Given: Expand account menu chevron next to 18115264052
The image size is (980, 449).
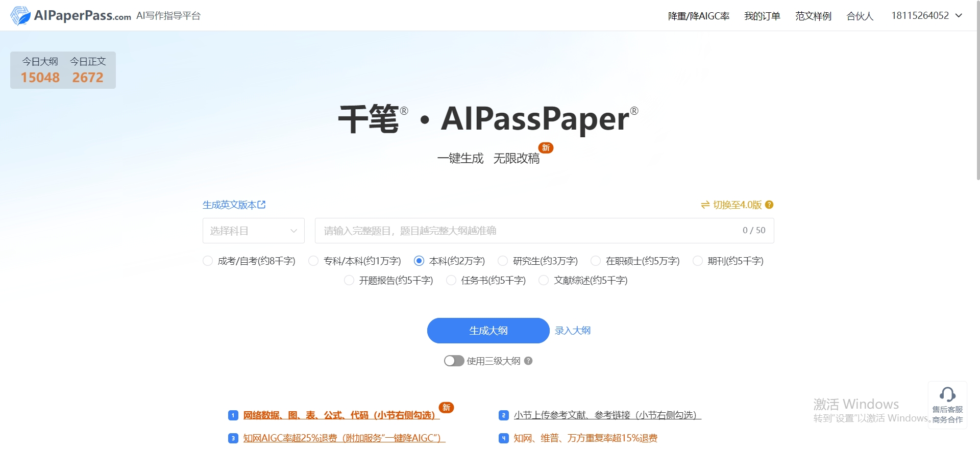Looking at the screenshot, I should coord(959,16).
